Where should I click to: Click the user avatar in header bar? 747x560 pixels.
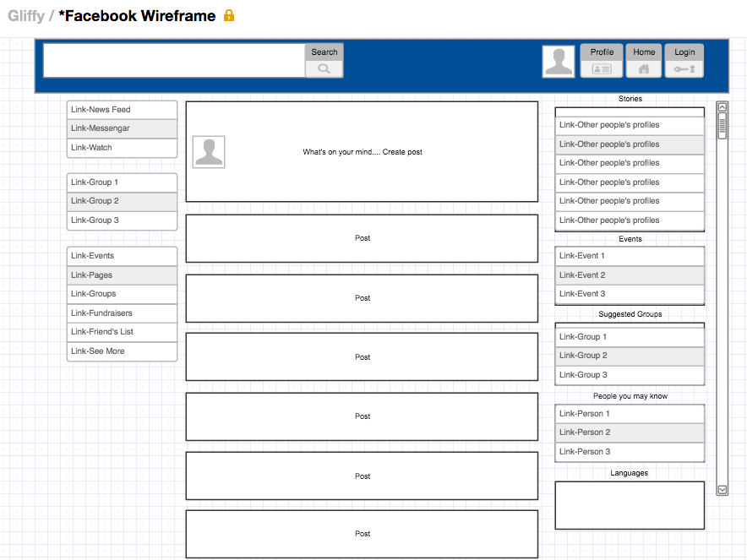(559, 62)
